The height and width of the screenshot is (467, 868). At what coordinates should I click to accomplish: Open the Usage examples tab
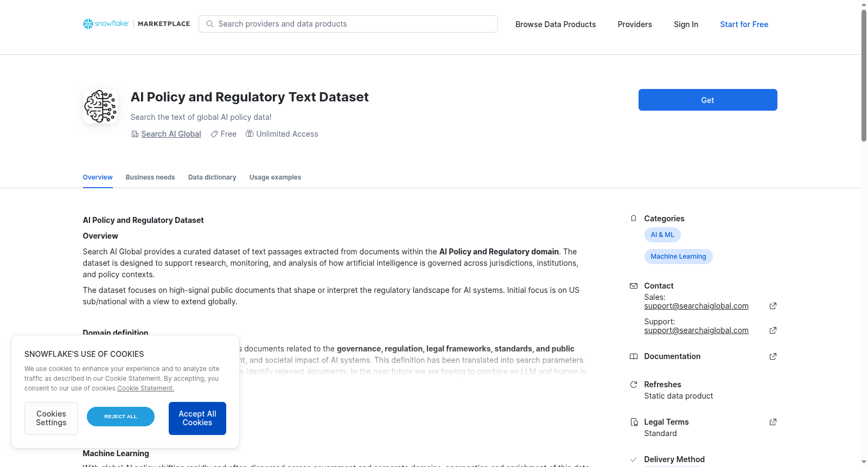[275, 177]
